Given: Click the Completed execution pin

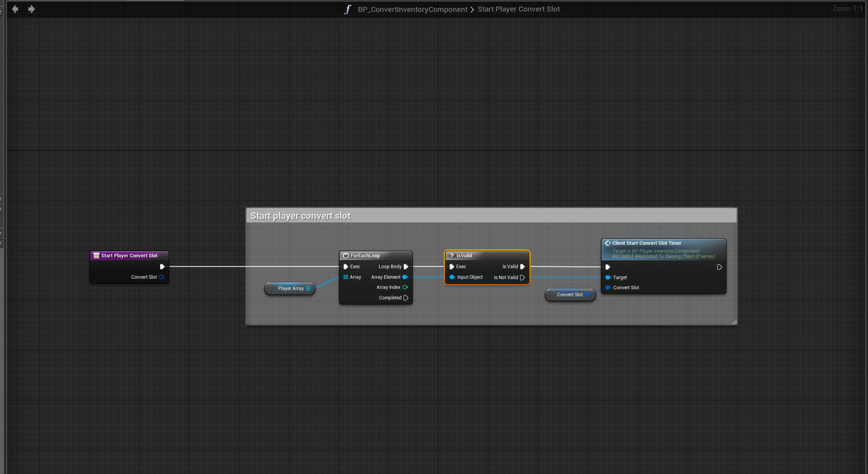Looking at the screenshot, I should pyautogui.click(x=406, y=298).
